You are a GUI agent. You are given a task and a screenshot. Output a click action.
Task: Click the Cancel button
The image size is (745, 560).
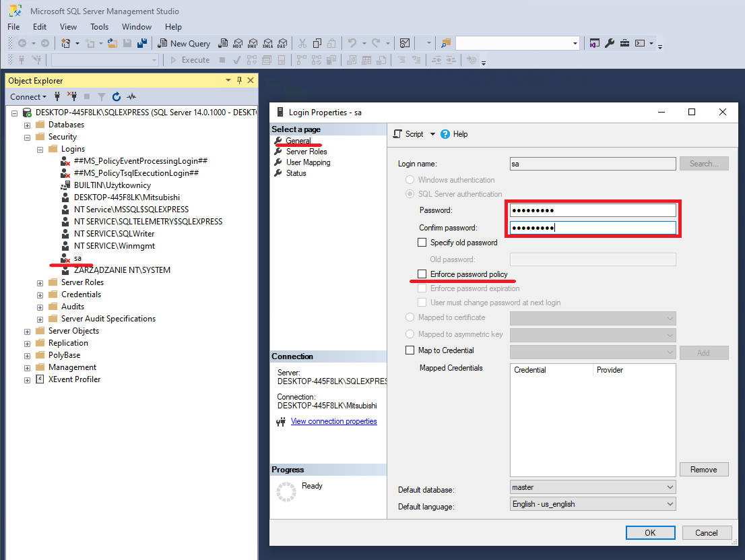706,533
